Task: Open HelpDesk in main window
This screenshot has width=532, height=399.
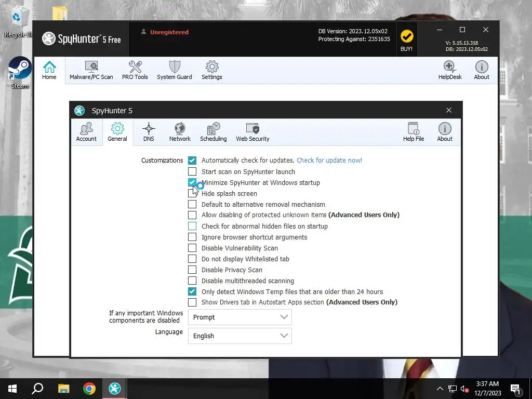Action: pos(450,71)
